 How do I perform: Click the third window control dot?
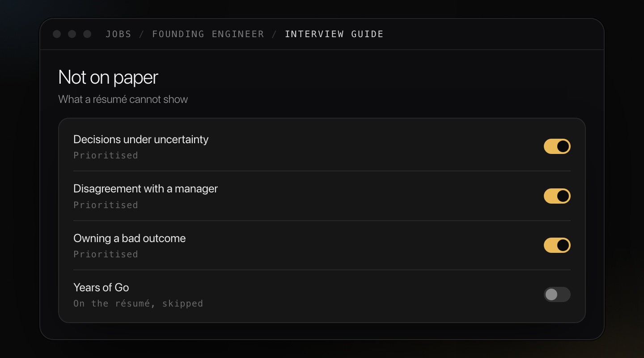(87, 34)
